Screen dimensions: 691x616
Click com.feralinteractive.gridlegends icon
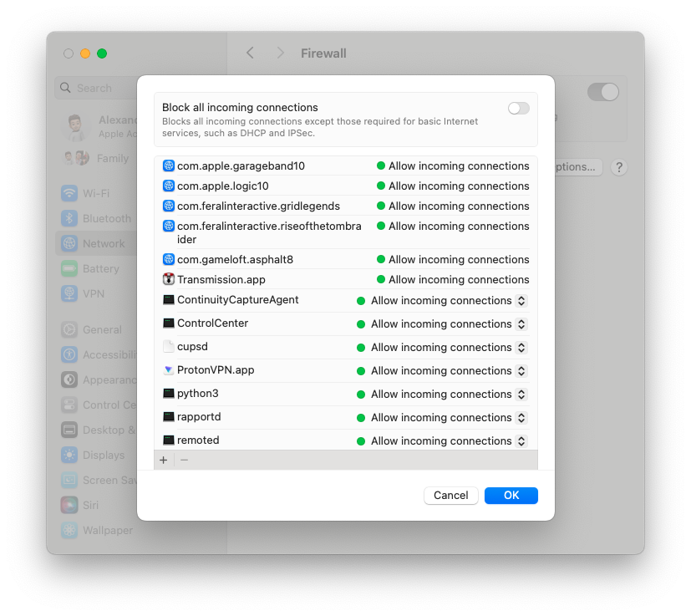pyautogui.click(x=169, y=206)
